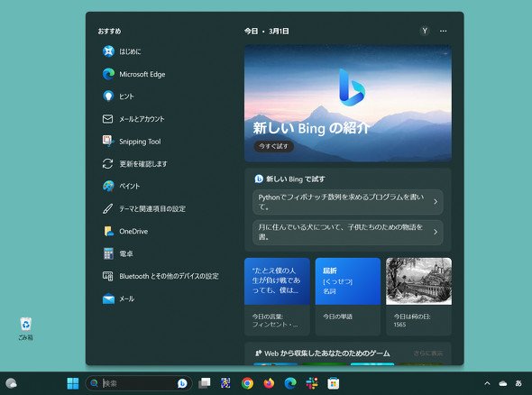Viewport: 532px width, 395px height.
Task: Open Task View on the taskbar
Action: pyautogui.click(x=205, y=383)
